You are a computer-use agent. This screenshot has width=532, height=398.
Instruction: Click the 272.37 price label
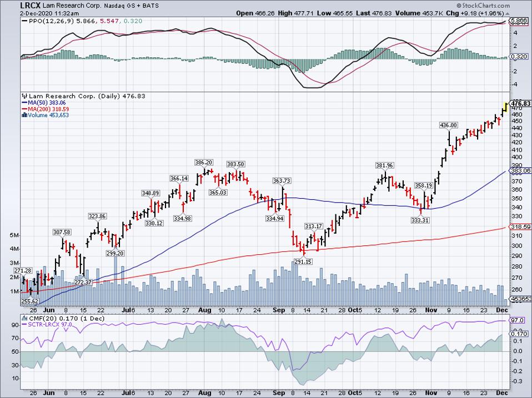point(83,283)
